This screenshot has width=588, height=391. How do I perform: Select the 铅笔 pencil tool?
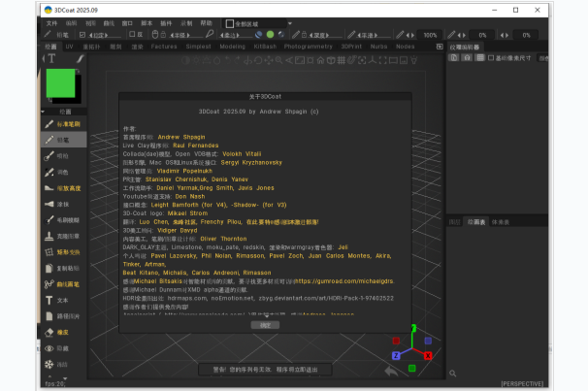pyautogui.click(x=64, y=140)
